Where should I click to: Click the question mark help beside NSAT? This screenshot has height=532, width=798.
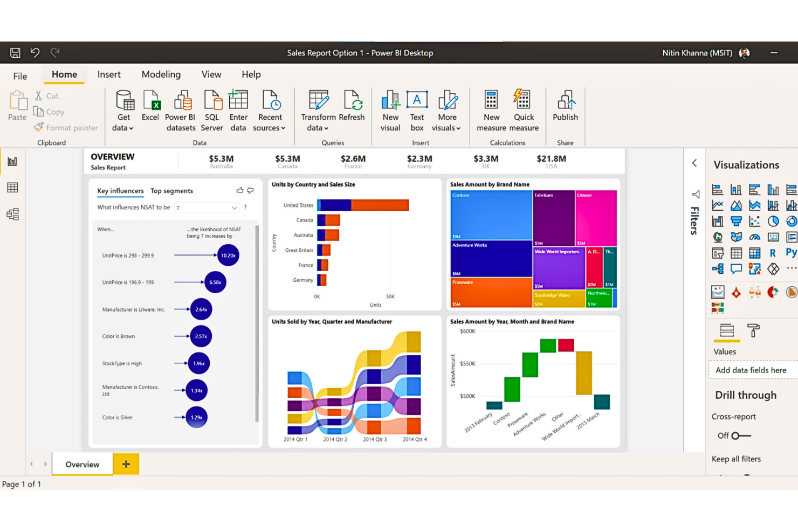(245, 208)
